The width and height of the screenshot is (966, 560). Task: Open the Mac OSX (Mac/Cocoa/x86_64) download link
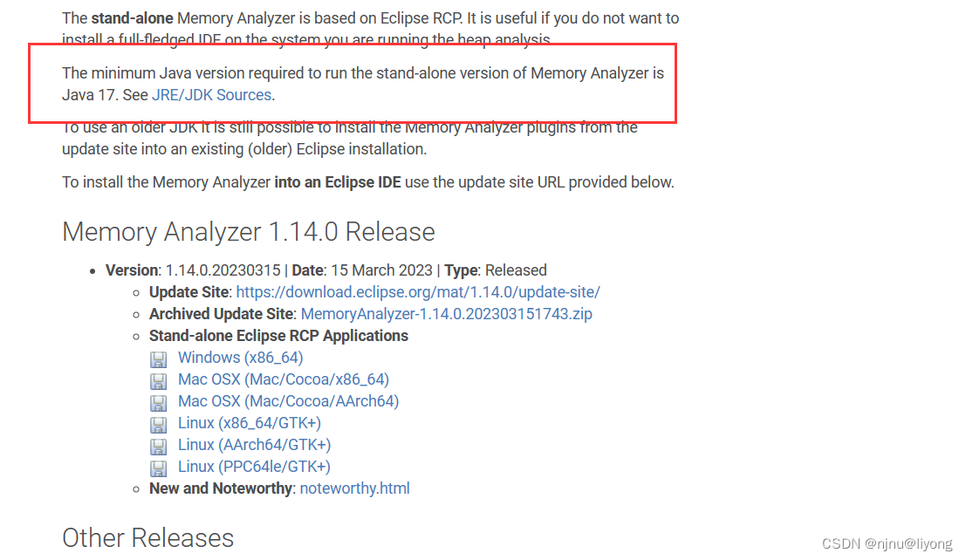point(284,379)
